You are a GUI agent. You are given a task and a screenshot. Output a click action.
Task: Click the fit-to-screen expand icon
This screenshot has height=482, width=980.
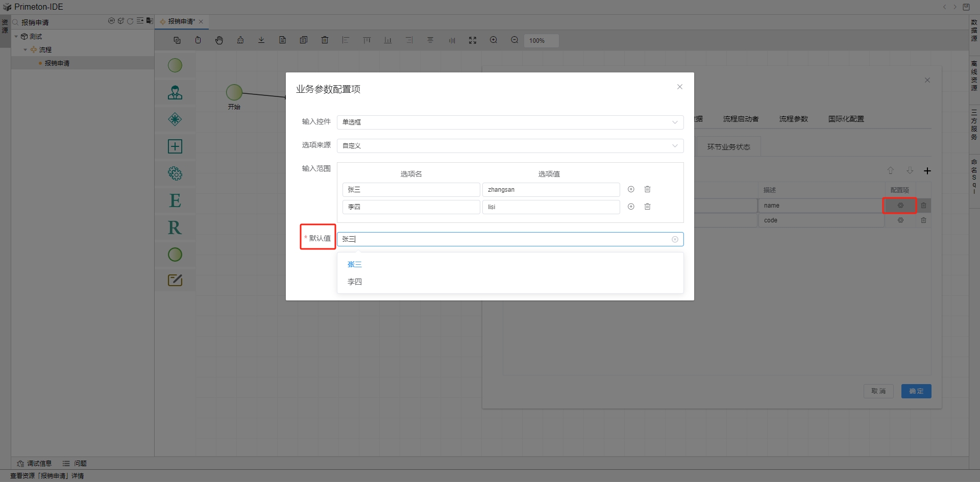(473, 40)
